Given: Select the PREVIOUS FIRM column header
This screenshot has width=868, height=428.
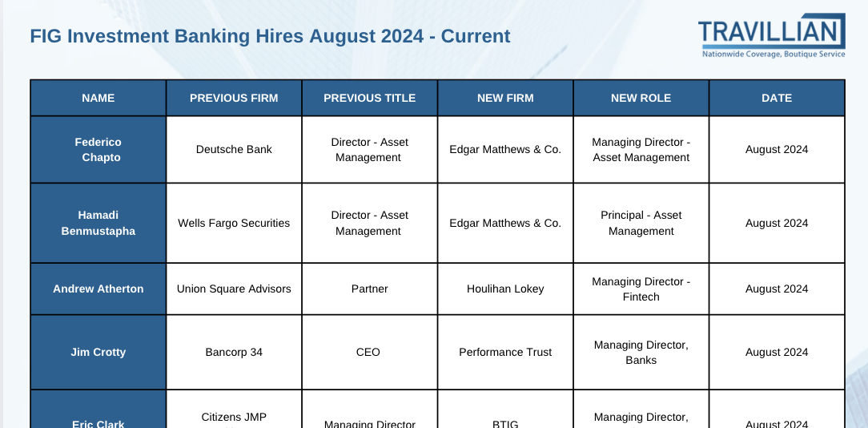Looking at the screenshot, I should pos(234,98).
